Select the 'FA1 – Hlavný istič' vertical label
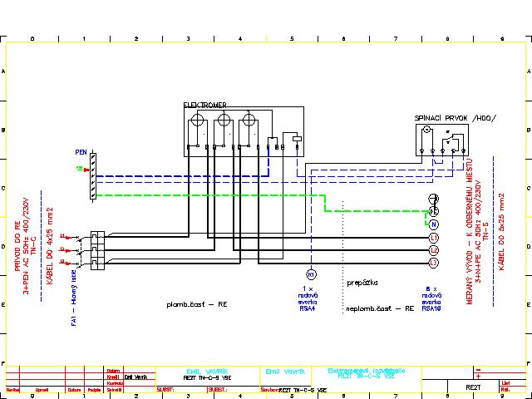532x399 pixels. pyautogui.click(x=74, y=298)
